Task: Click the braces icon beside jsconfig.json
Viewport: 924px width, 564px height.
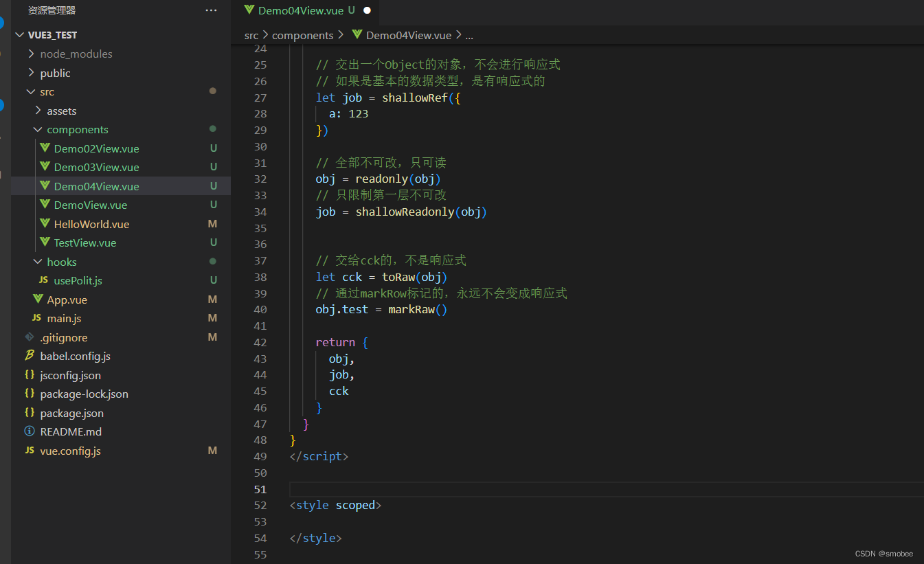Action: (30, 375)
